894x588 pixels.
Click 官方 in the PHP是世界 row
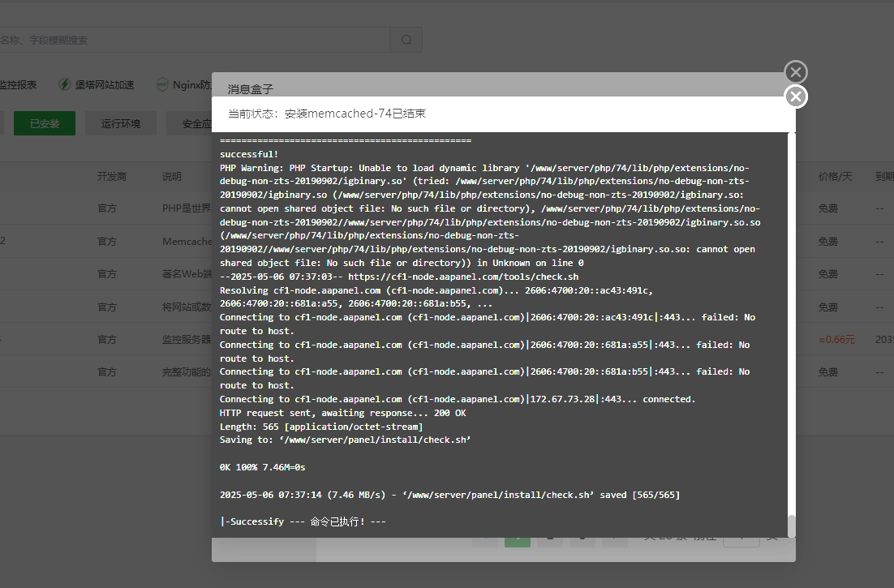pos(106,208)
